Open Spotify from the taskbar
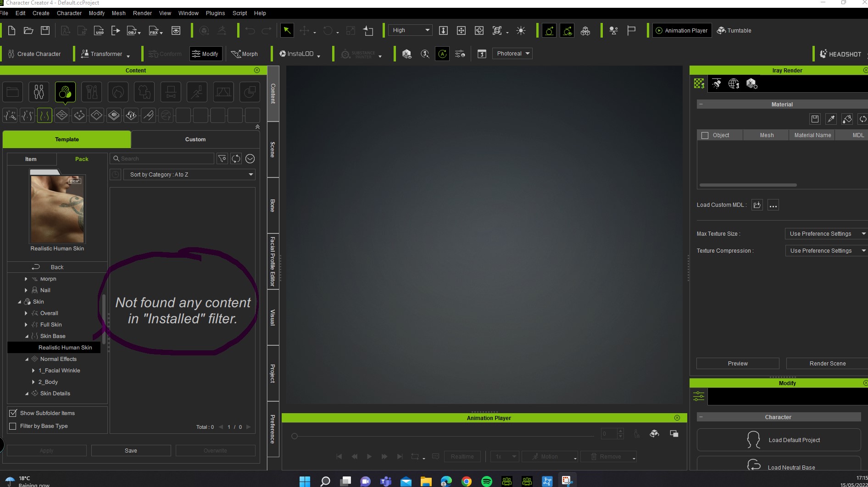868x487 pixels. pos(487,481)
